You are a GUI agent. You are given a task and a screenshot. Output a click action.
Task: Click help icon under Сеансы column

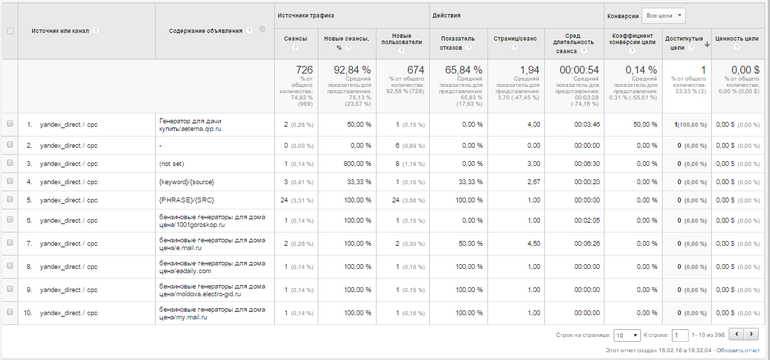[296, 48]
